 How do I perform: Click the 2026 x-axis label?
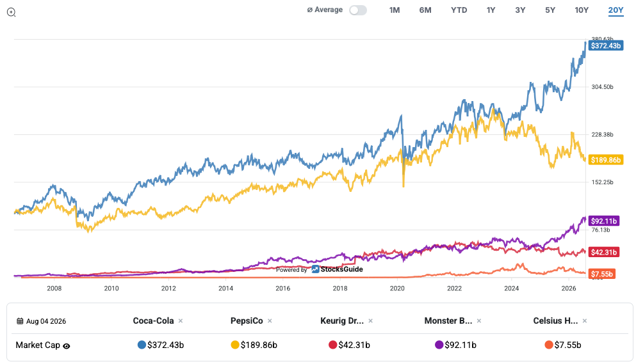(x=569, y=289)
